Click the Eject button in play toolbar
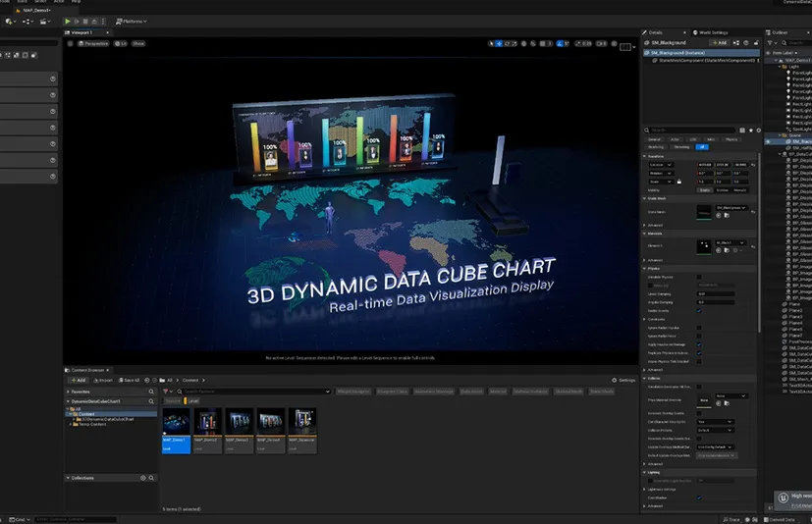812x524 pixels. (x=94, y=22)
